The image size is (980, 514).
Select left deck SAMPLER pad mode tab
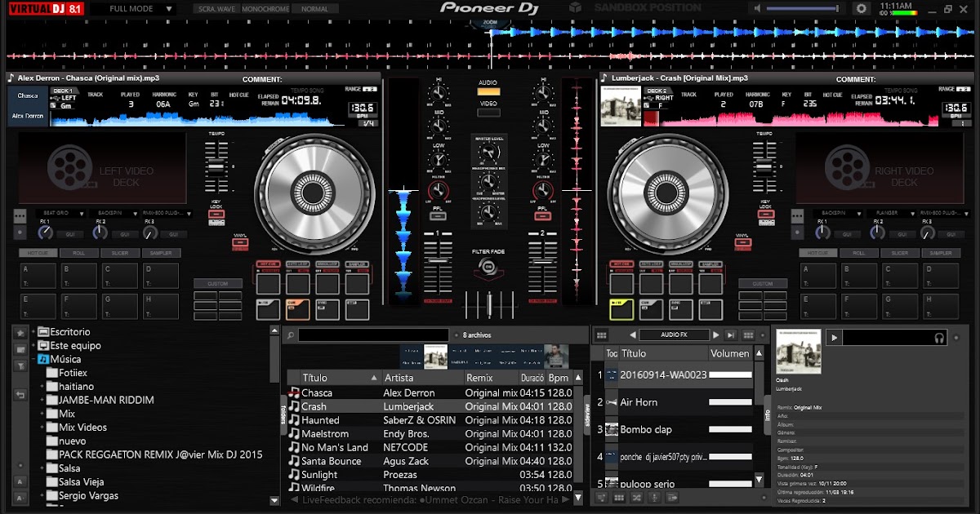(161, 253)
